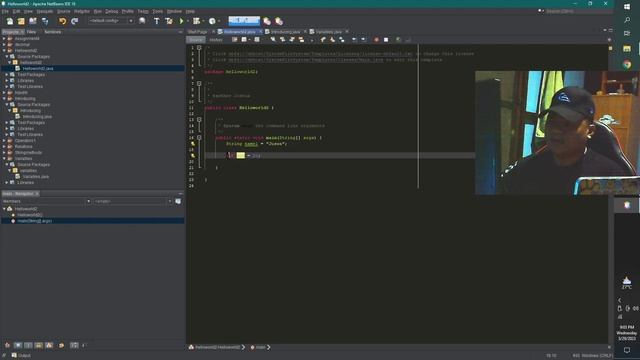Select Variables.java in project tree
This screenshot has height=360, width=640.
(x=36, y=176)
